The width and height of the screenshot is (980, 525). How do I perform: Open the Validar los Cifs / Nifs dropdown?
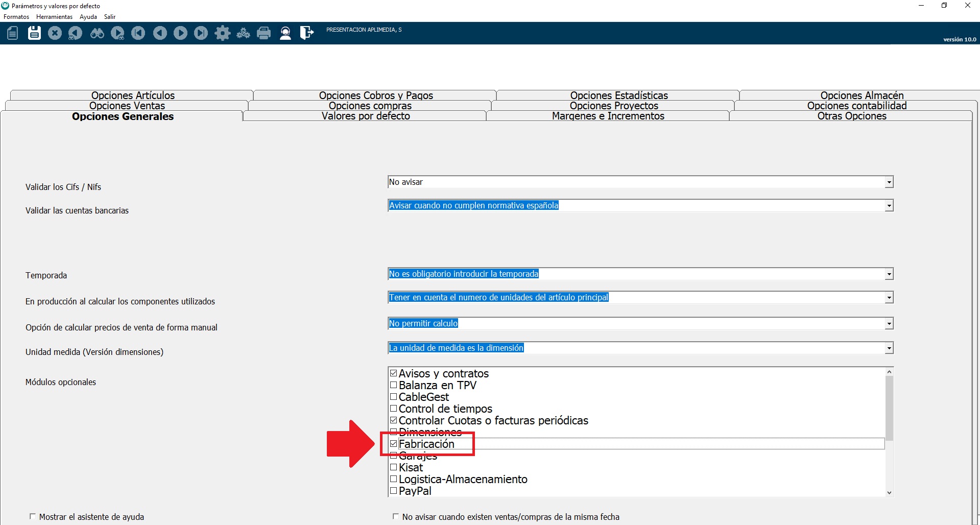pyautogui.click(x=889, y=182)
